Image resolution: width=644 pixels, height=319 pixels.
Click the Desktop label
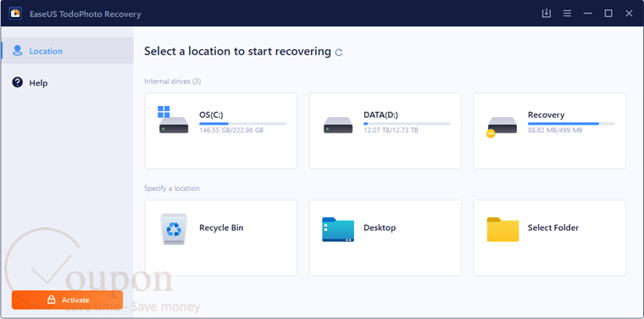coord(380,227)
